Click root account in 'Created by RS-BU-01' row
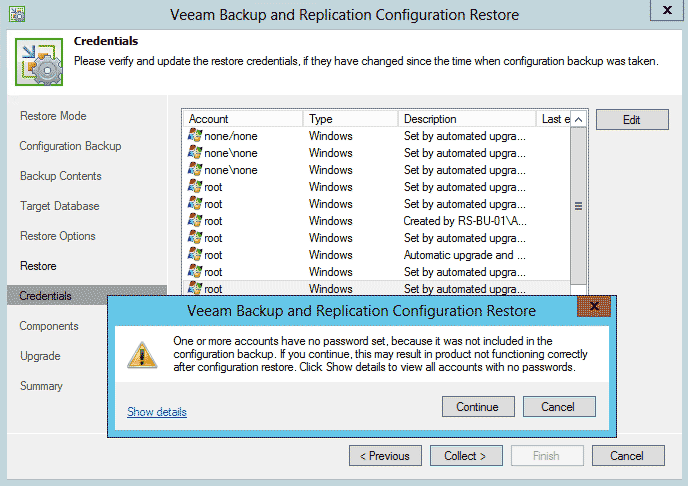This screenshot has width=688, height=486. (213, 221)
